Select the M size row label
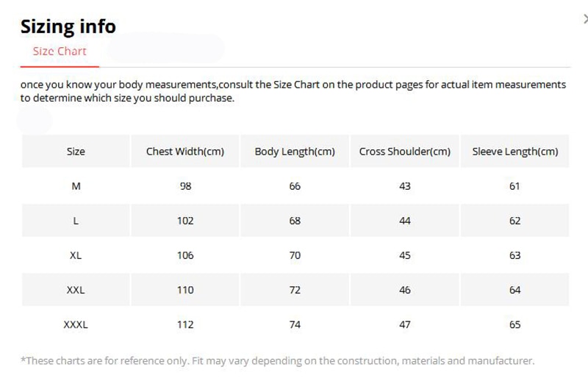 (x=76, y=186)
